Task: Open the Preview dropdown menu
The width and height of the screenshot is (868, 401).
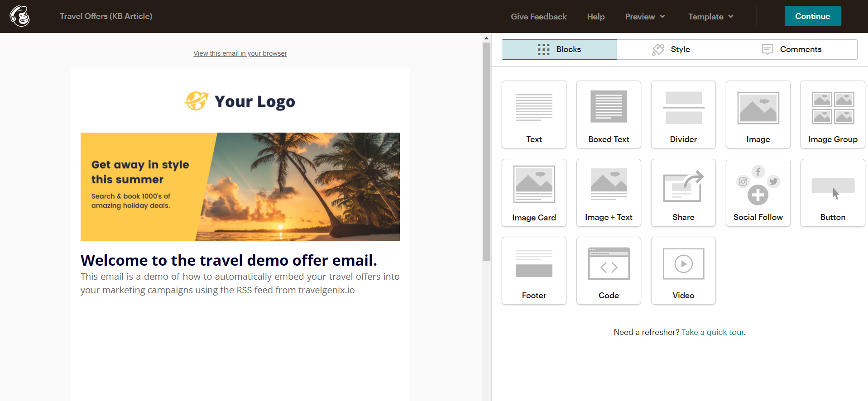Action: click(645, 17)
